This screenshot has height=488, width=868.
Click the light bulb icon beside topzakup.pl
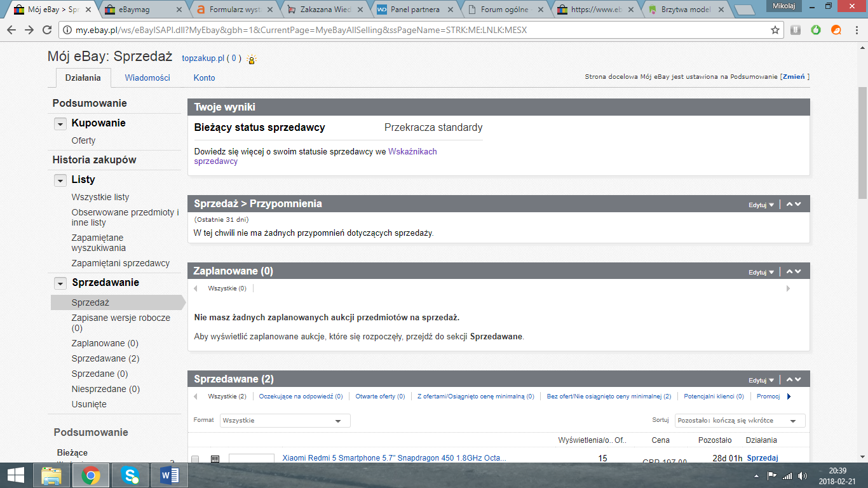pyautogui.click(x=252, y=60)
